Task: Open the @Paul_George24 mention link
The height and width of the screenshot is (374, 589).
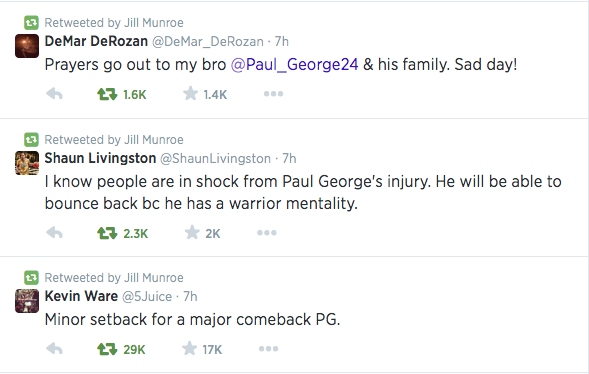Action: click(294, 65)
